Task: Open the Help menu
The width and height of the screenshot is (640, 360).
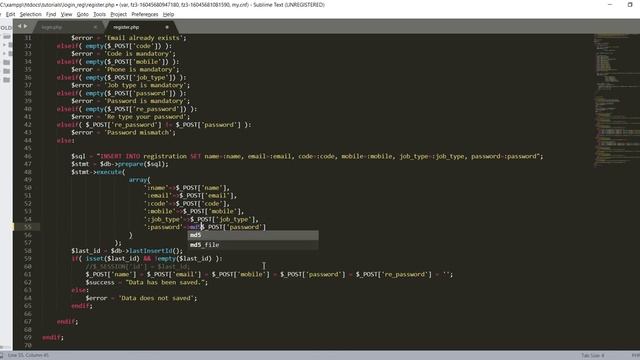Action: coord(168,14)
